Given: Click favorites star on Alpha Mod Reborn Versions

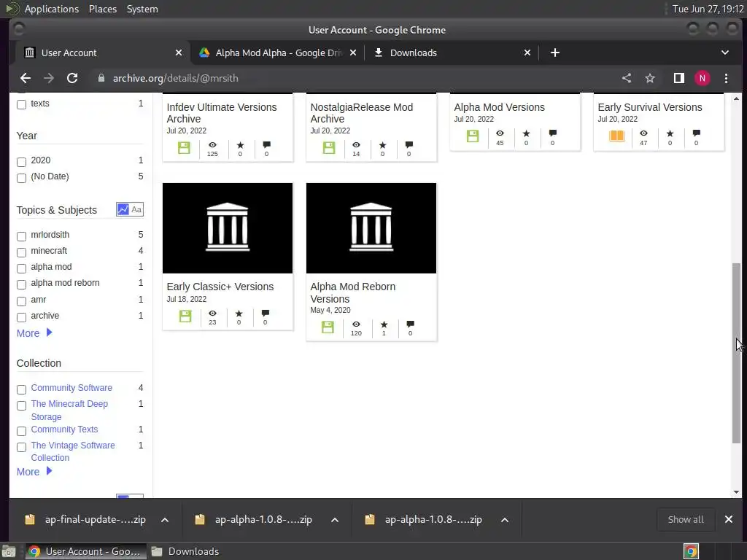Looking at the screenshot, I should [x=384, y=324].
